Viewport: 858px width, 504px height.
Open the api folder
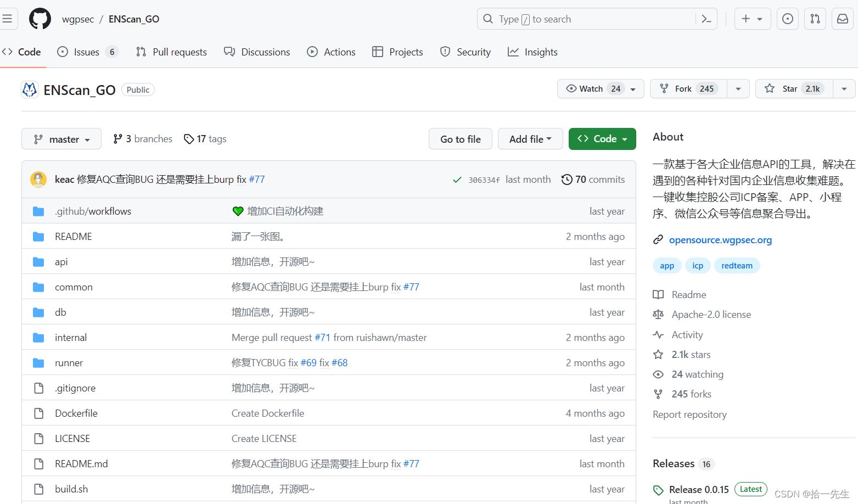point(61,262)
